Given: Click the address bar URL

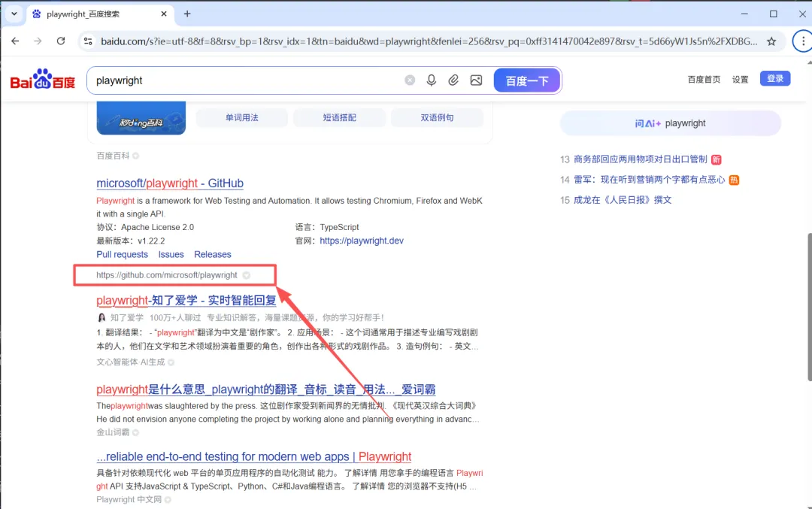Looking at the screenshot, I should (x=429, y=41).
